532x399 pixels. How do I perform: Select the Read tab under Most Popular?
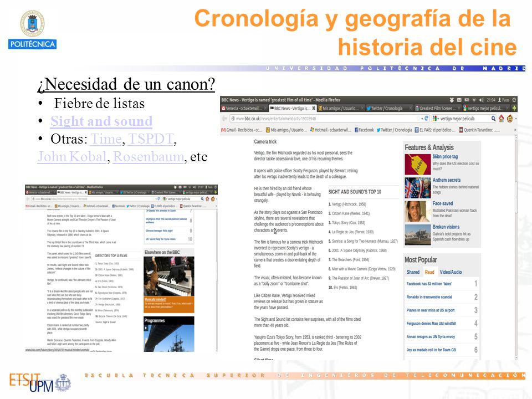(429, 272)
